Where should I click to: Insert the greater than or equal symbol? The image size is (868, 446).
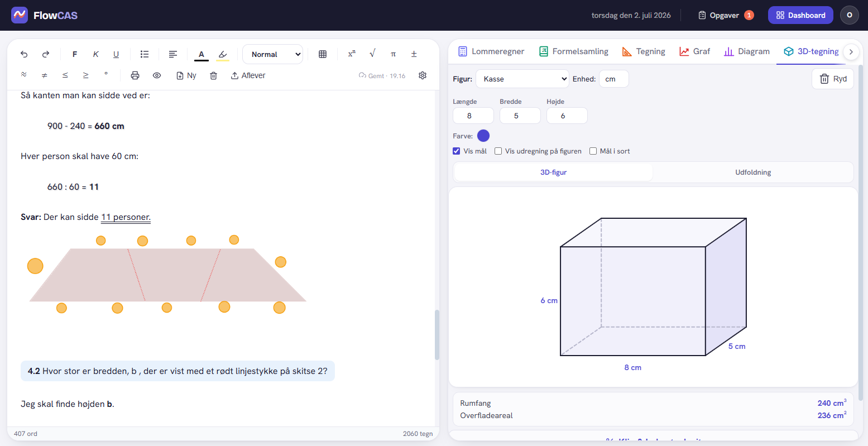(x=86, y=75)
